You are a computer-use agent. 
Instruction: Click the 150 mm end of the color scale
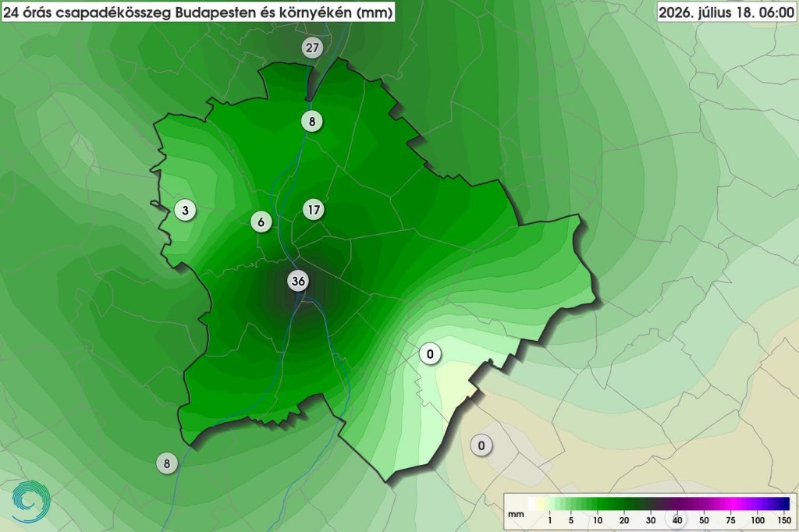785,504
